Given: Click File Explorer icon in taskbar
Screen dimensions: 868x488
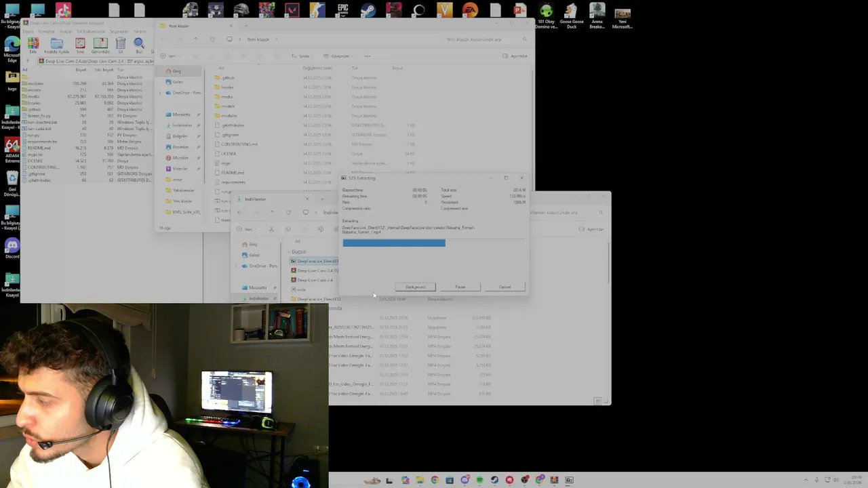Looking at the screenshot, I should (420, 480).
